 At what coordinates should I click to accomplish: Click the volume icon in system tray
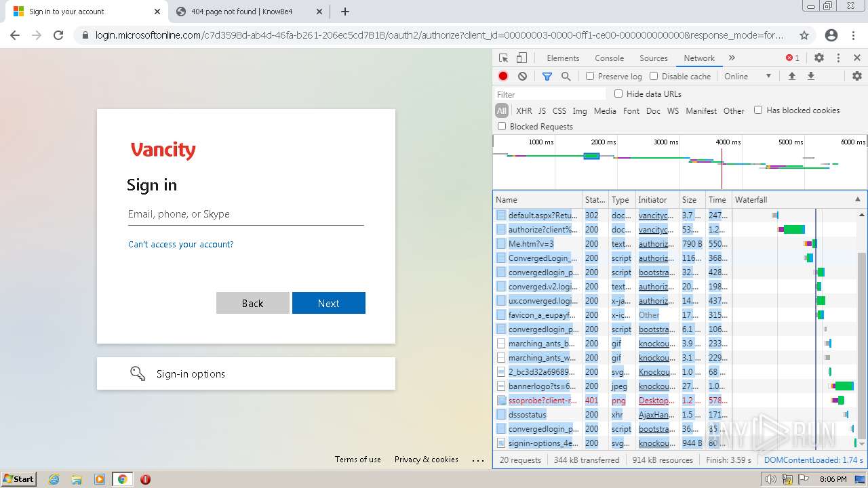[x=770, y=479]
